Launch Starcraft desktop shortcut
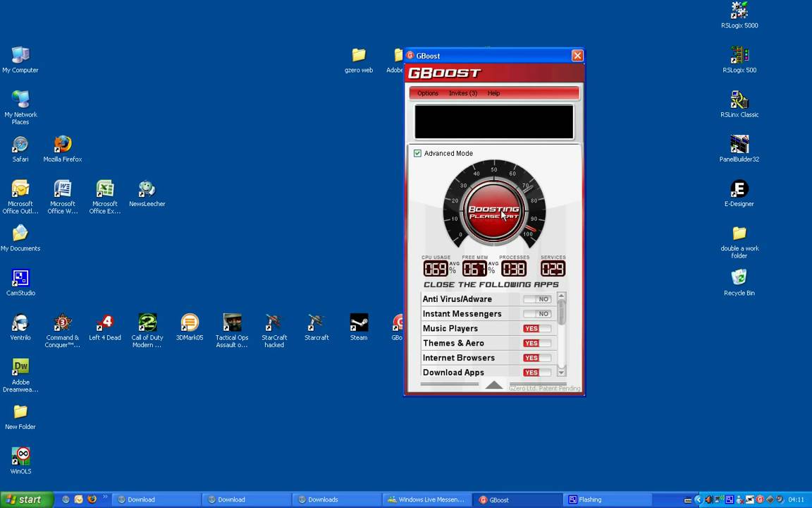Image resolution: width=812 pixels, height=508 pixels. tap(316, 327)
